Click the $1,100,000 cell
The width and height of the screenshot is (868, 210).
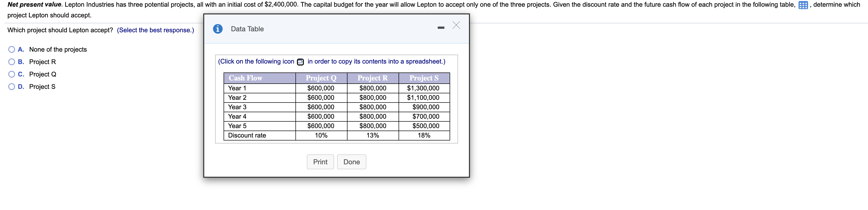[424, 98]
